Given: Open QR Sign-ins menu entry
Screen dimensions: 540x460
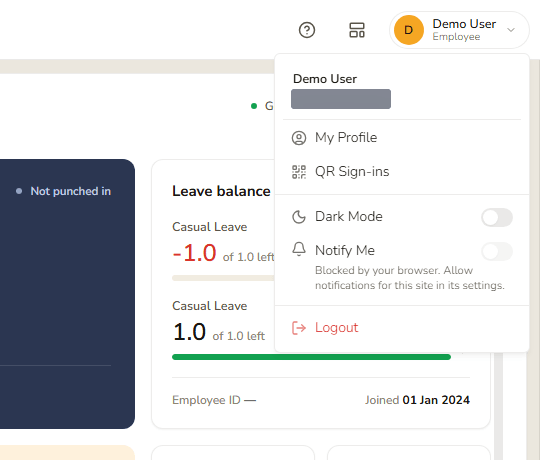Looking at the screenshot, I should pos(402,171).
